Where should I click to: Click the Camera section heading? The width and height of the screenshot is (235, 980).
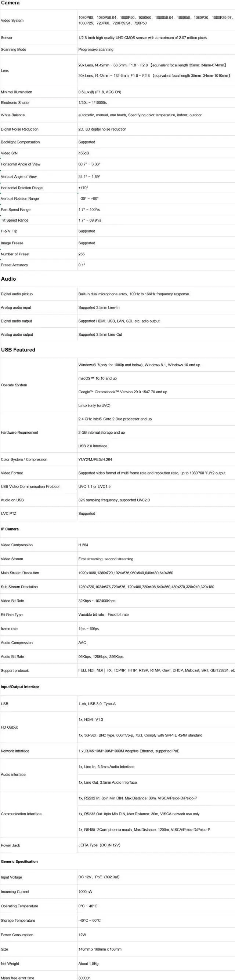tap(10, 3)
